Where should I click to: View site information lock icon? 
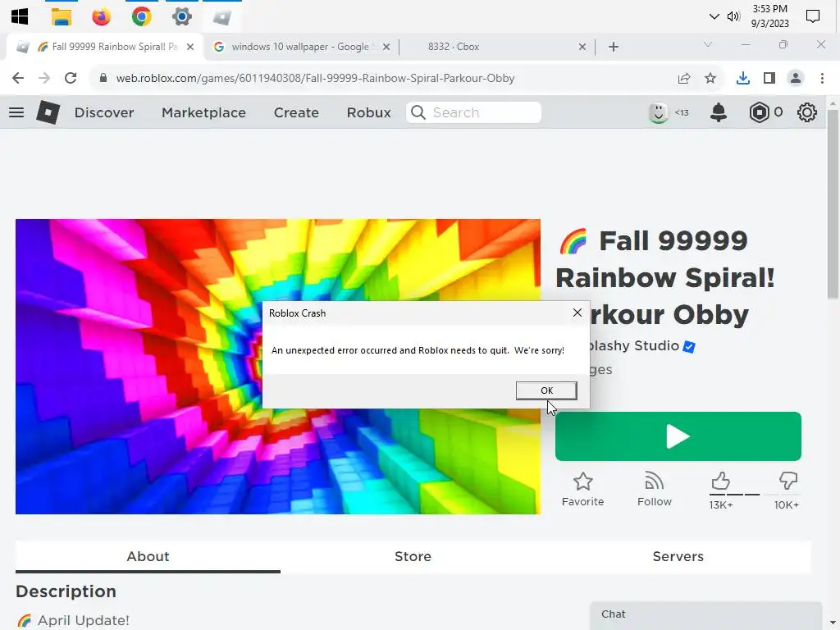tap(103, 78)
